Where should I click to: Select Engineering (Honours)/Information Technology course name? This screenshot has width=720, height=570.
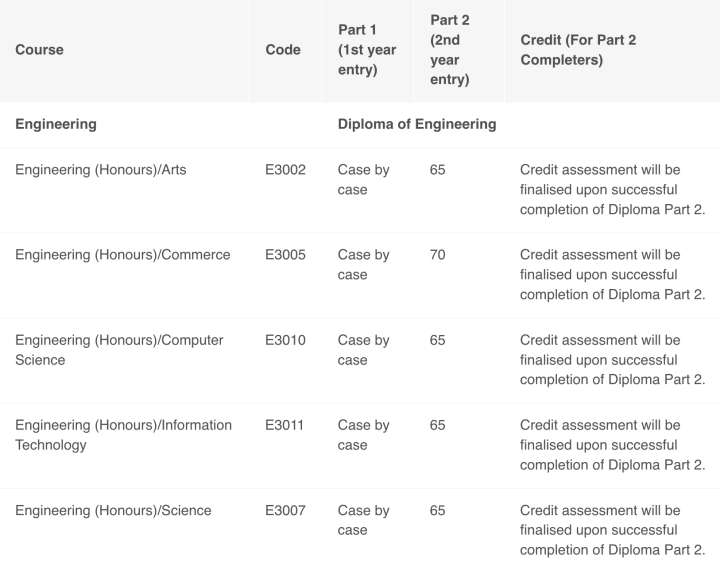point(124,435)
